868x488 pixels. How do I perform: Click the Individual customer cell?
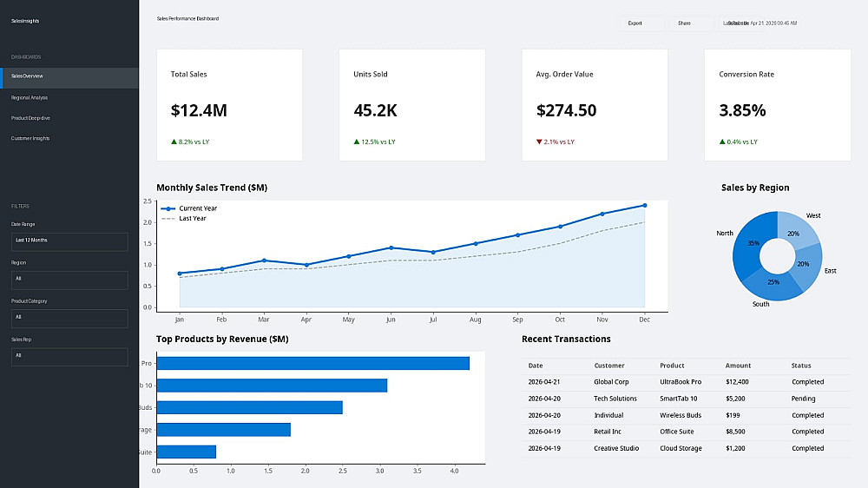(608, 415)
